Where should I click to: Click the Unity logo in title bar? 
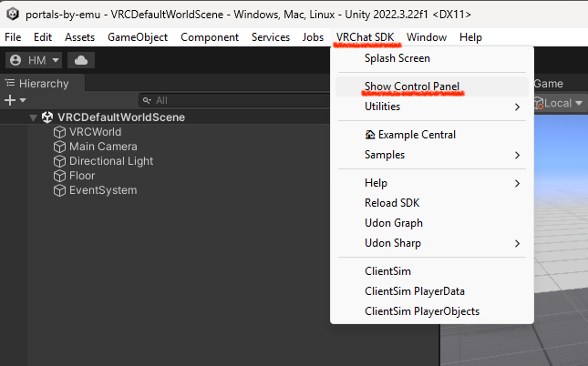13,14
